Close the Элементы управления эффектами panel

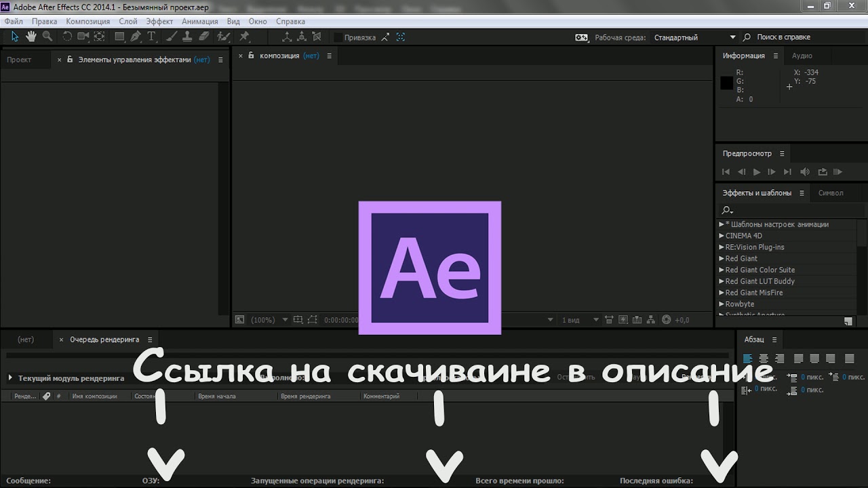(x=59, y=60)
